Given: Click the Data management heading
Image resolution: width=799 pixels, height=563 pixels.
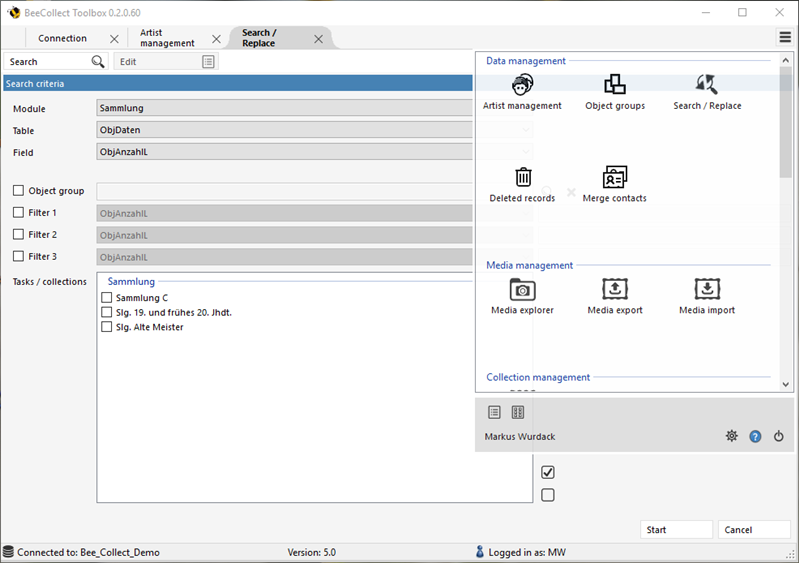Looking at the screenshot, I should click(525, 61).
